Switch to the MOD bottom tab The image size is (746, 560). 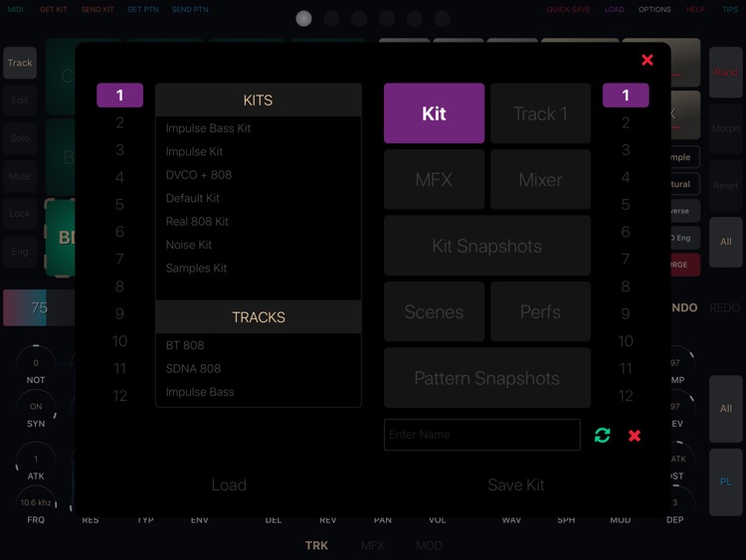[429, 545]
